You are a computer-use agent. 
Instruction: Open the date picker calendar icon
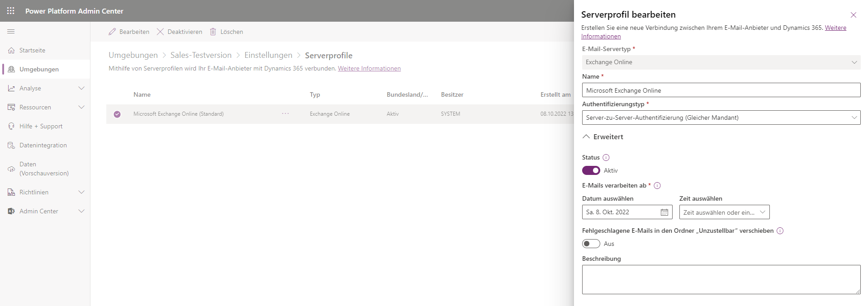click(664, 212)
